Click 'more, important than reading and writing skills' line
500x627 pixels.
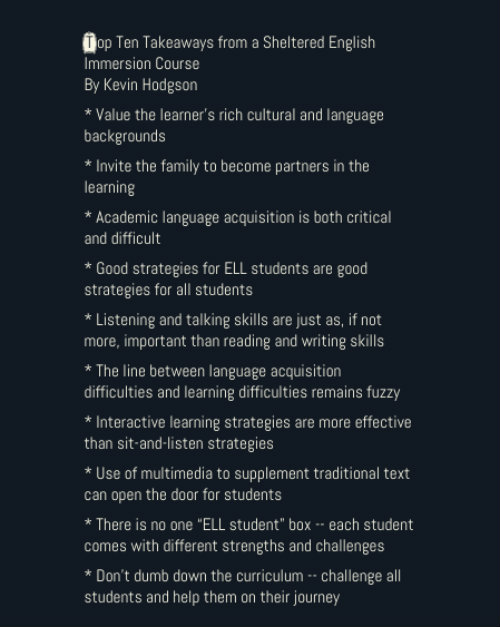coord(234,341)
